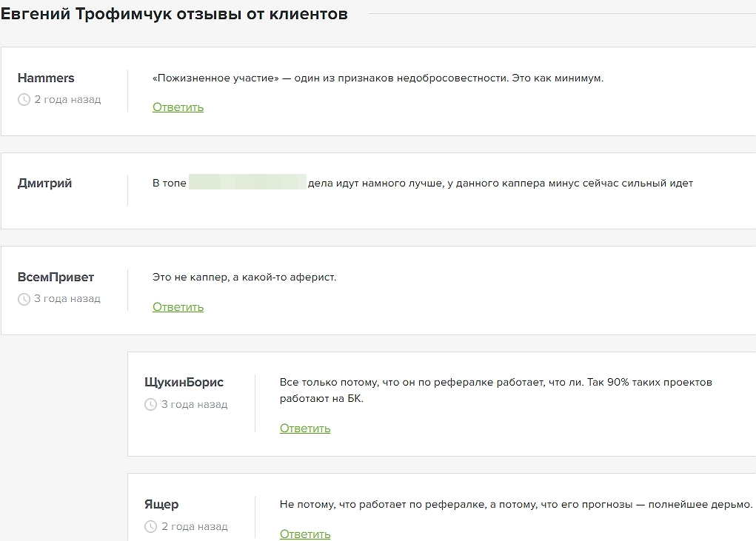The image size is (756, 541).
Task: Click the clock icon under Ящер
Action: (151, 527)
